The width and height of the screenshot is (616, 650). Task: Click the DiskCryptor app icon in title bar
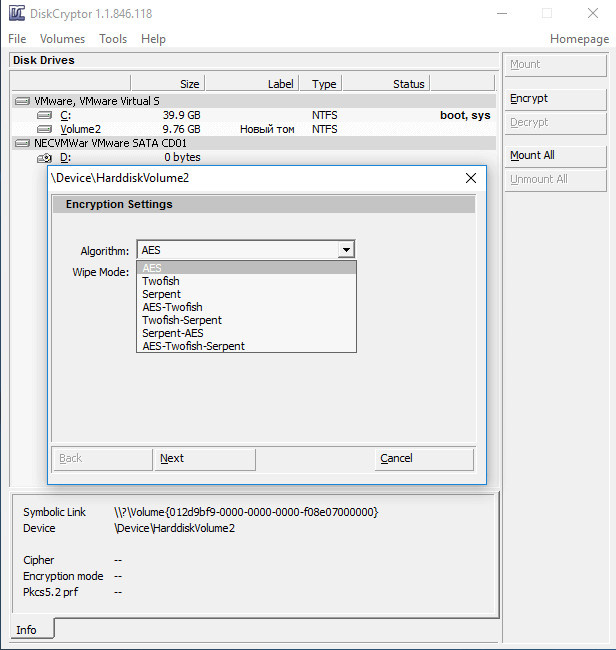[x=17, y=13]
